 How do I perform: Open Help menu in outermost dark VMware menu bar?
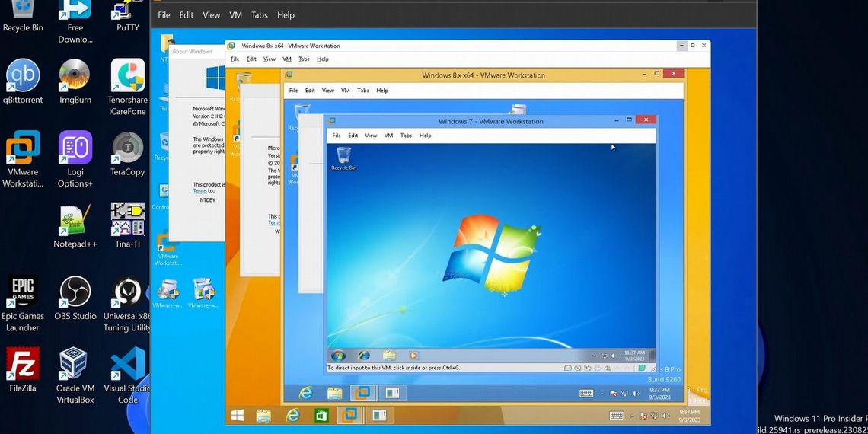point(286,15)
